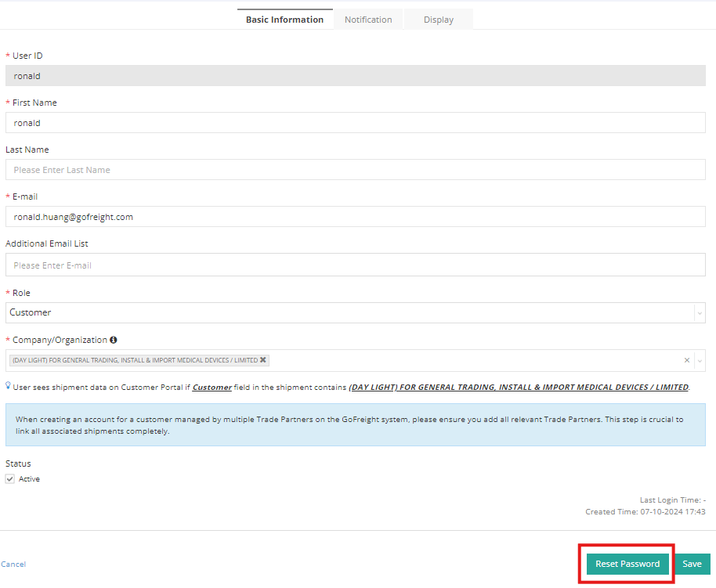Screen dimensions: 716x588
Task: Click the greyed-out User ID field
Action: click(355, 76)
